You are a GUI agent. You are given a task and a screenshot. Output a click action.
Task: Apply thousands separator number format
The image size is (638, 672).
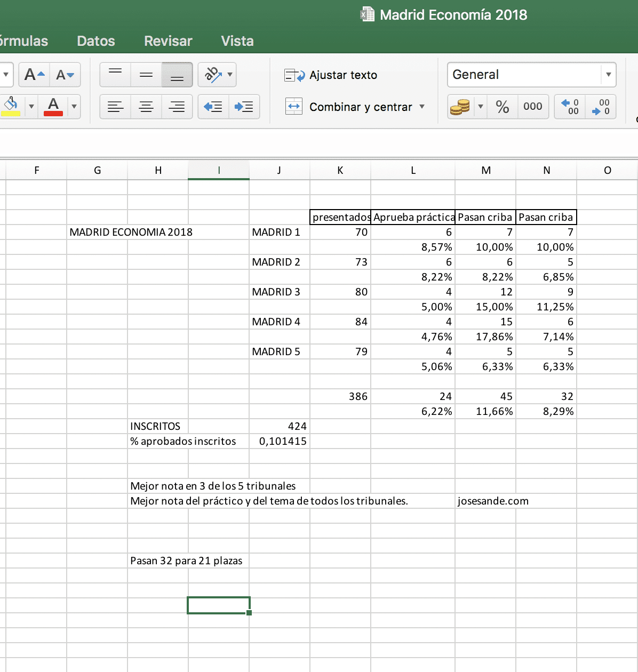532,107
